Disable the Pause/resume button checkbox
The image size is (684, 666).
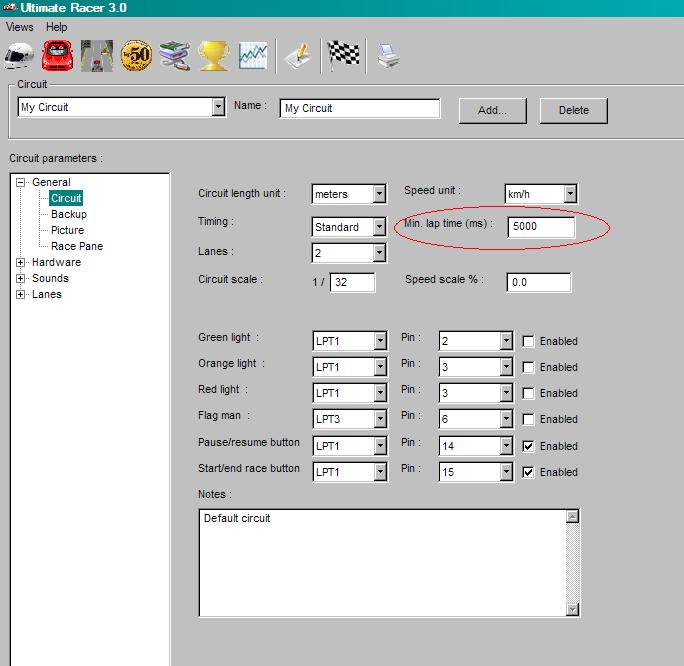[x=529, y=446]
